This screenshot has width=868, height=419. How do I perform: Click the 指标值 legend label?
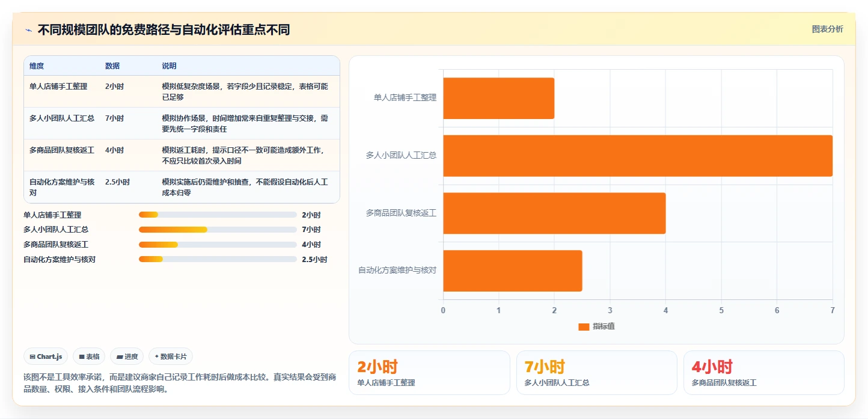[x=604, y=326]
